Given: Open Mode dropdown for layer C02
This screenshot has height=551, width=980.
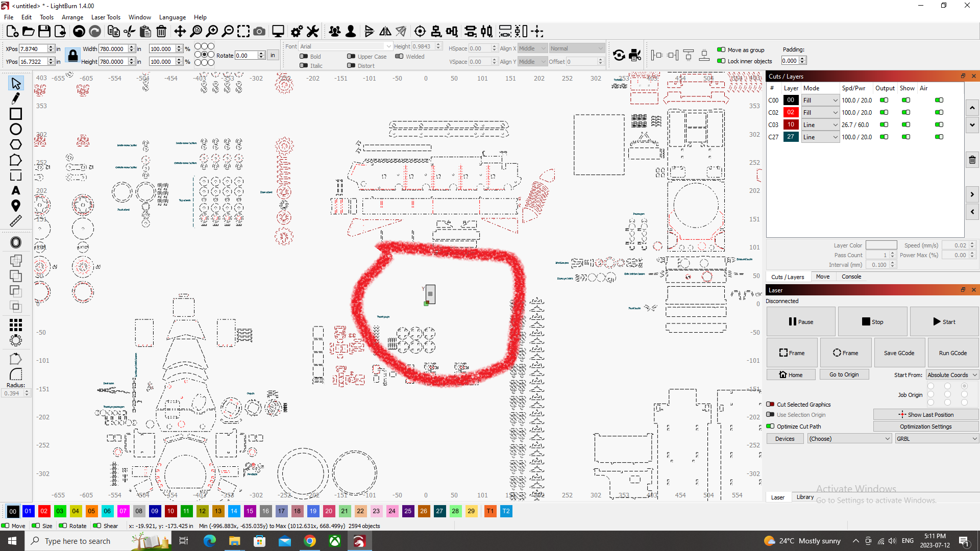Looking at the screenshot, I should [820, 112].
